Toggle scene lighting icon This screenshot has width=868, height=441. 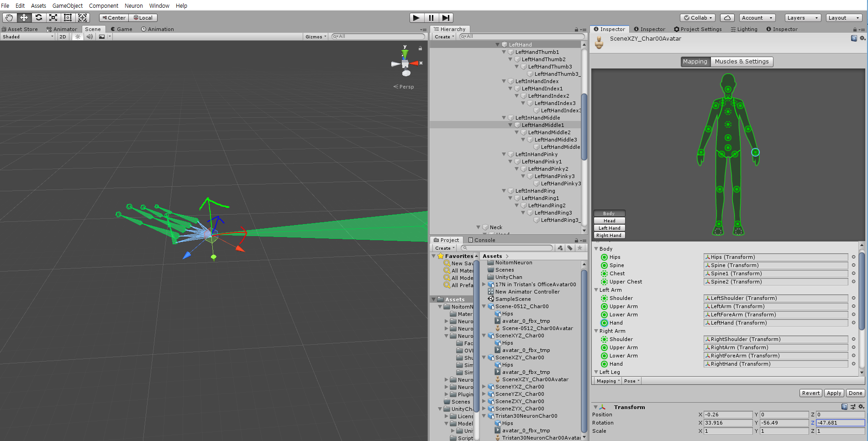(78, 37)
